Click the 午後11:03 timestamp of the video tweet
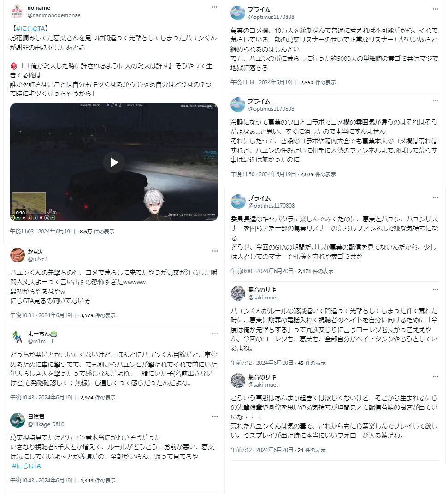Viewport: 448px width, 494px height. 42,231
